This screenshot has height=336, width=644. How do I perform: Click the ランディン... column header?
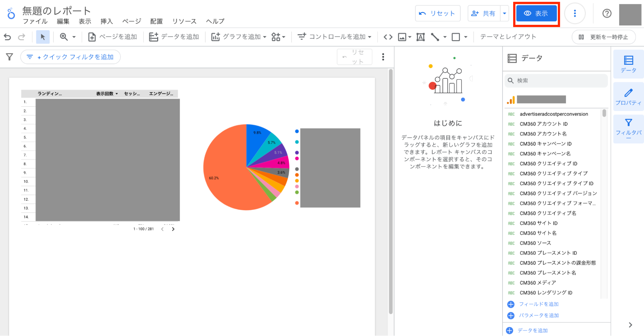point(50,94)
